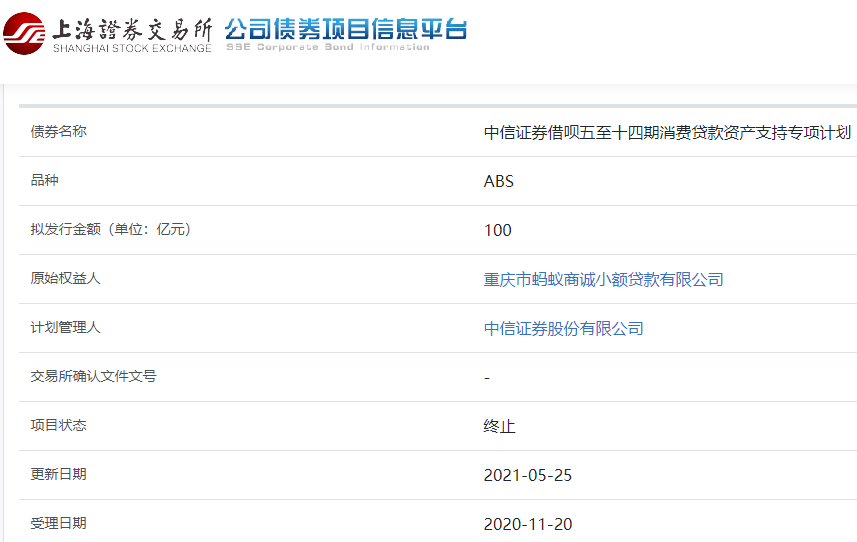Click the 项目状态 row label
Image resolution: width=857 pixels, height=542 pixels.
59,426
